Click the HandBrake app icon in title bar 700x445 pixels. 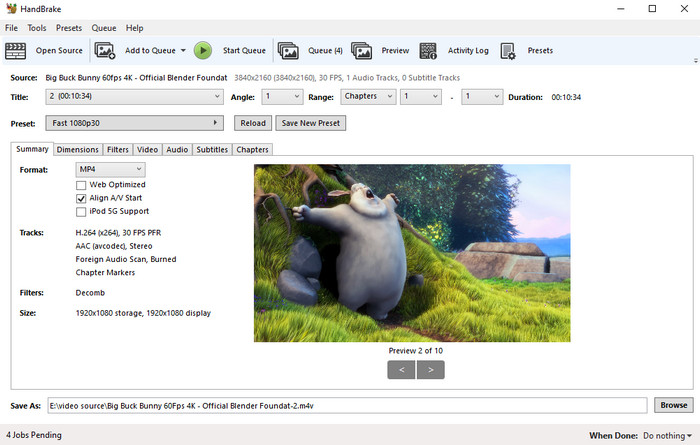pos(11,9)
